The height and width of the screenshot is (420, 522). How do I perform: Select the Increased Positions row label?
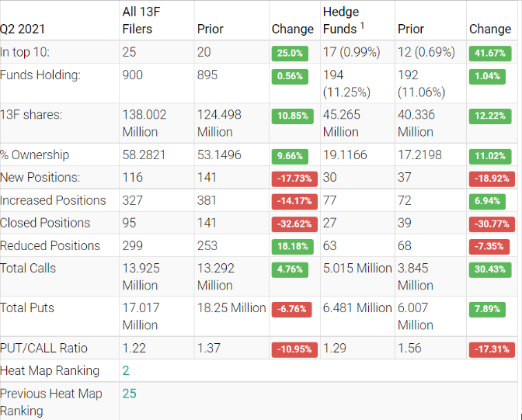pyautogui.click(x=53, y=200)
